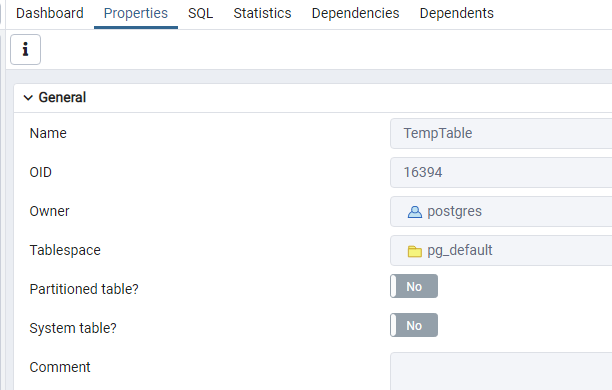The width and height of the screenshot is (612, 390).
Task: Go to the Dependencies tab
Action: point(356,13)
